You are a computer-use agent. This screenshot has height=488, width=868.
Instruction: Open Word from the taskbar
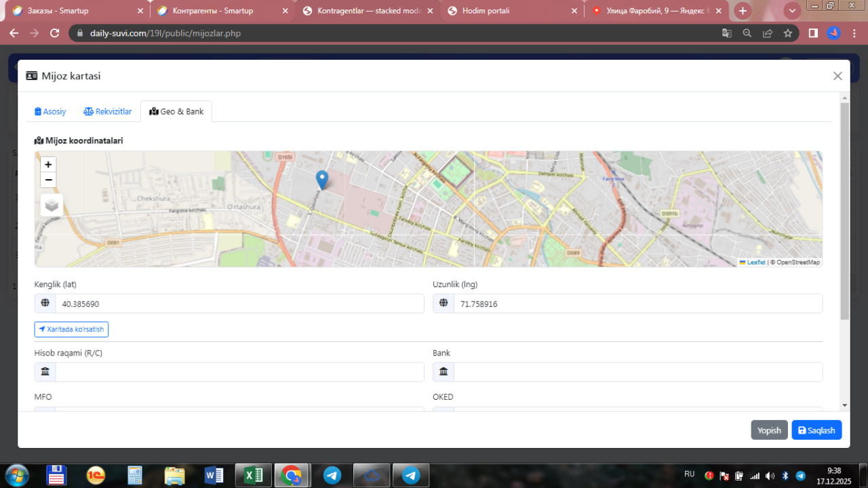214,476
